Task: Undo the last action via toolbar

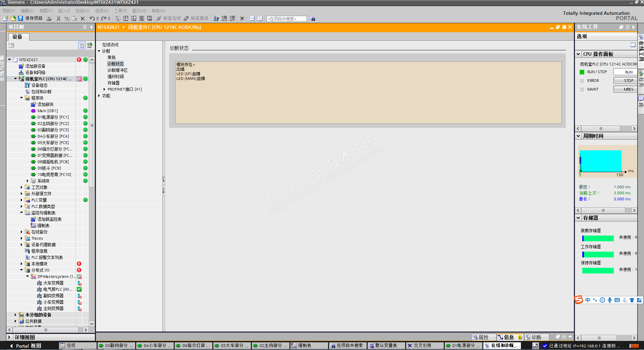Action: pos(92,18)
